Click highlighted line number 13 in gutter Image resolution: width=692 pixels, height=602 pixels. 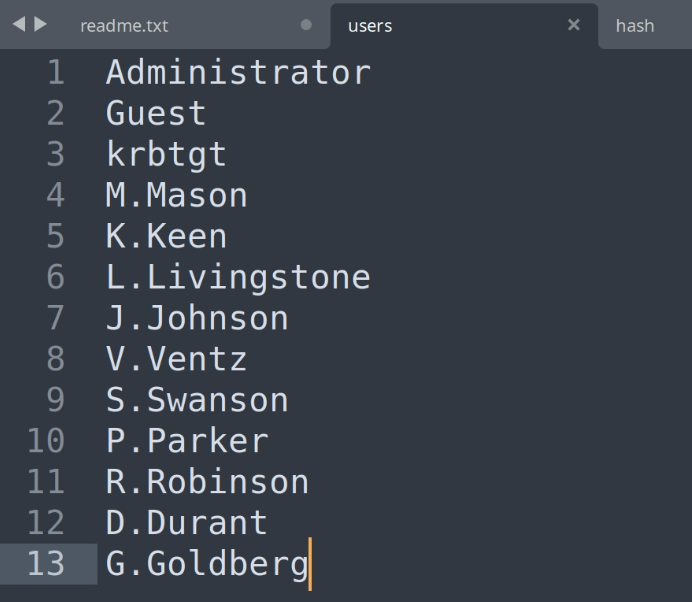(x=44, y=564)
